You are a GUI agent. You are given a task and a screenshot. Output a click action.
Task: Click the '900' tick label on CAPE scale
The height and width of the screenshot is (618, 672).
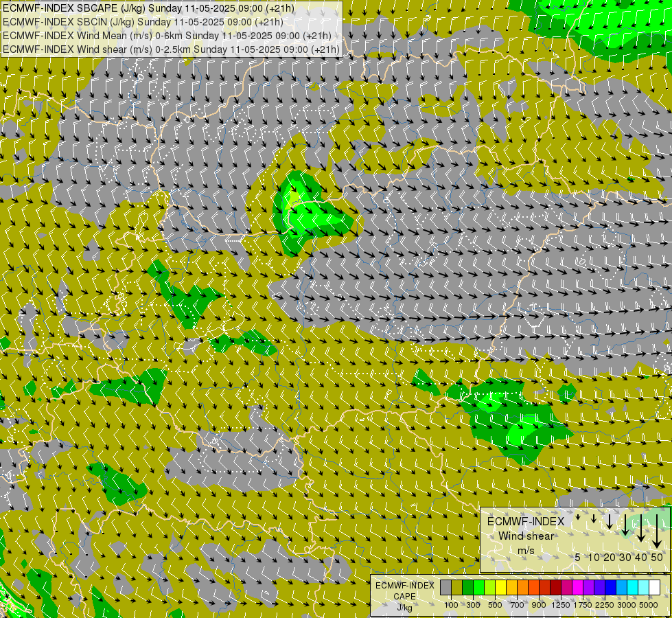(x=539, y=605)
